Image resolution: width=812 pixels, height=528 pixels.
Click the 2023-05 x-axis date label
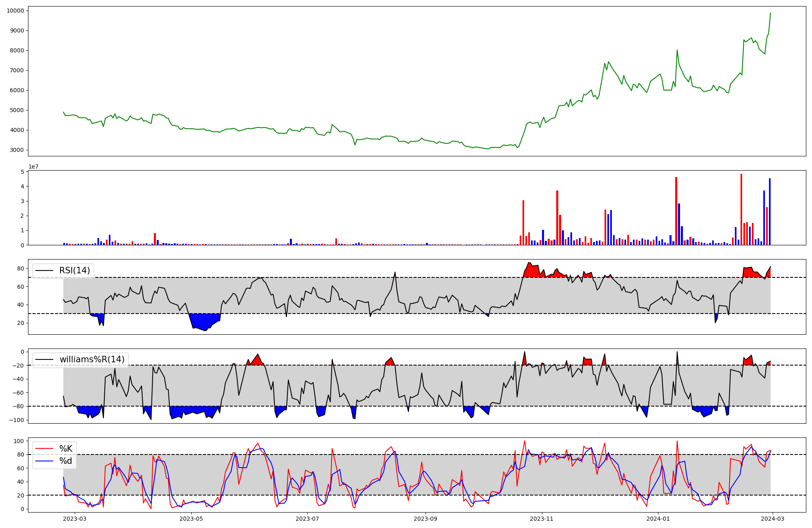point(191,519)
